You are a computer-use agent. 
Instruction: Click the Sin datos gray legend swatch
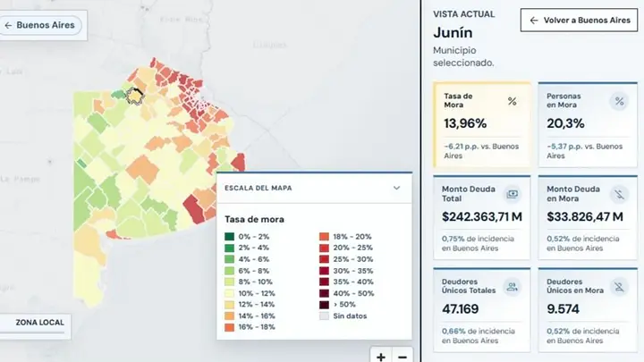click(x=324, y=316)
